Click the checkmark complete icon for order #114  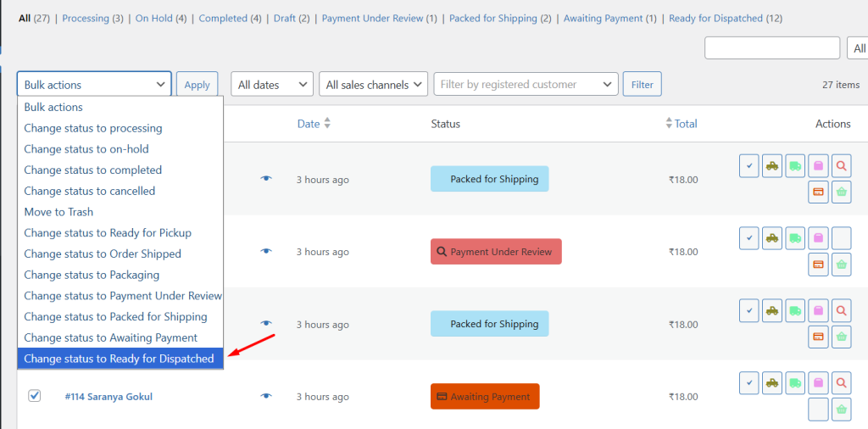749,384
